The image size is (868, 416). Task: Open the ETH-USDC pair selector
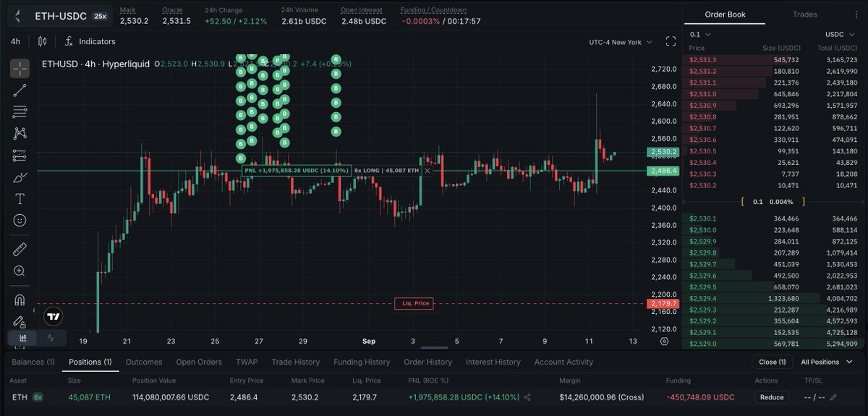61,15
